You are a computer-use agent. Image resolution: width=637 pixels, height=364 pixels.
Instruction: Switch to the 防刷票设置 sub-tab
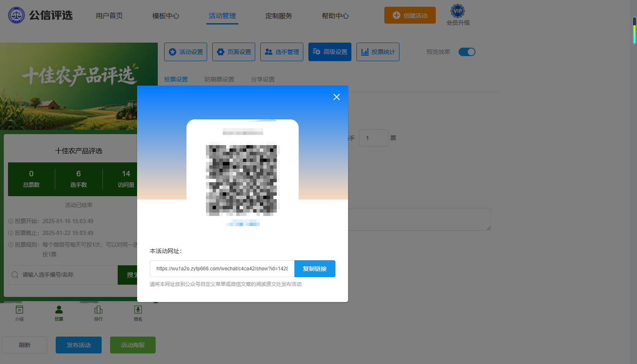219,79
